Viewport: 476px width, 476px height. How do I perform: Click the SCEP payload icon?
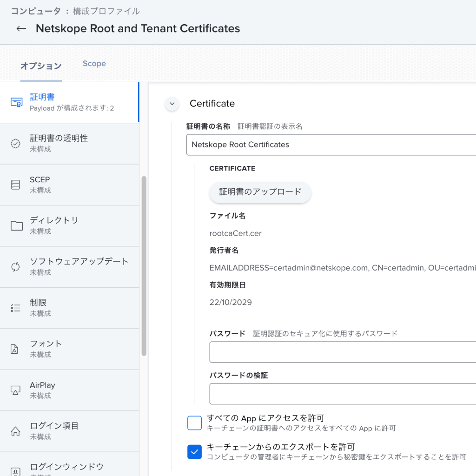tap(15, 185)
